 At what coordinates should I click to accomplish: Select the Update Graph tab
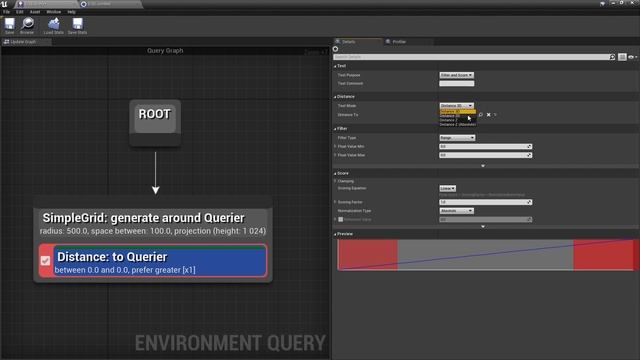26,42
